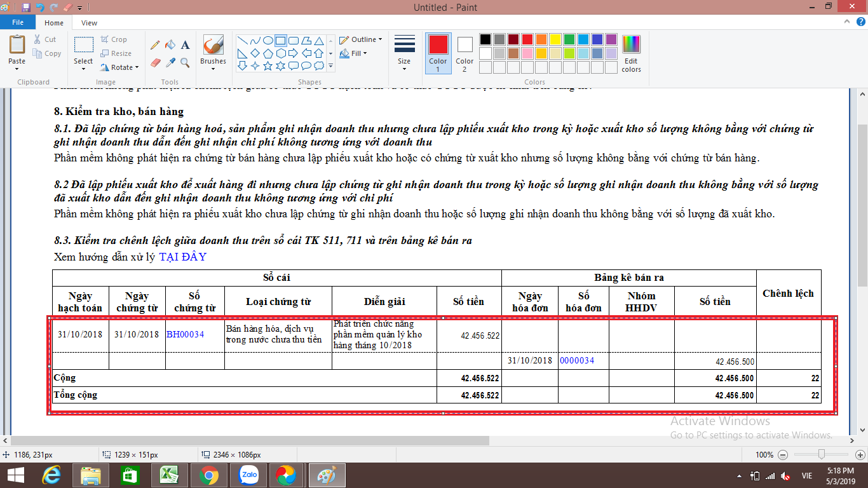Select the Text tool
Image resolution: width=868 pixels, height=488 pixels.
pyautogui.click(x=185, y=45)
